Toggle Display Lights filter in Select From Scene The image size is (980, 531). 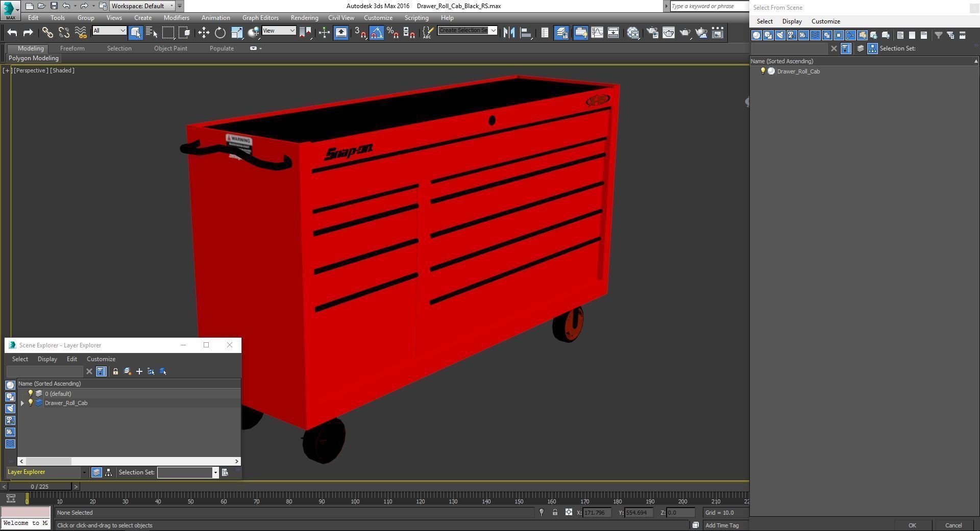point(780,35)
